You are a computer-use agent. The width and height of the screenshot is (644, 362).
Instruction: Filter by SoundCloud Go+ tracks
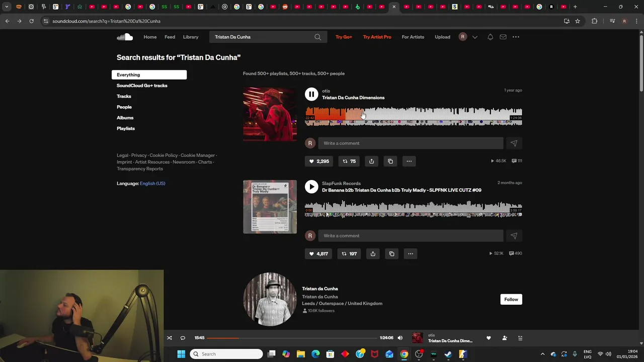[142, 85]
